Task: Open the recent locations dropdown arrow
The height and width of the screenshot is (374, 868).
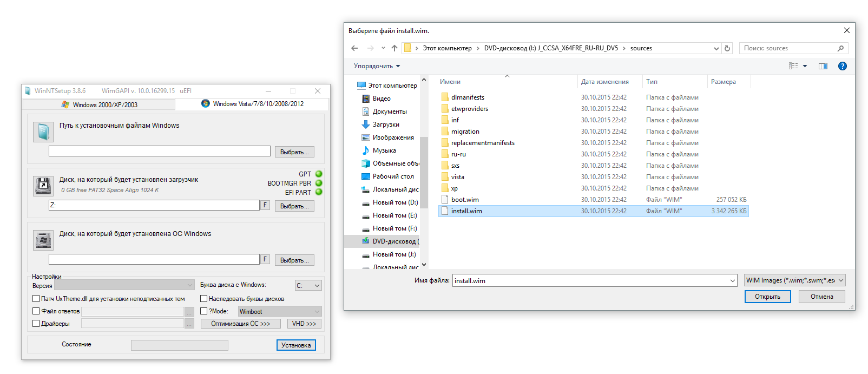Action: tap(383, 48)
